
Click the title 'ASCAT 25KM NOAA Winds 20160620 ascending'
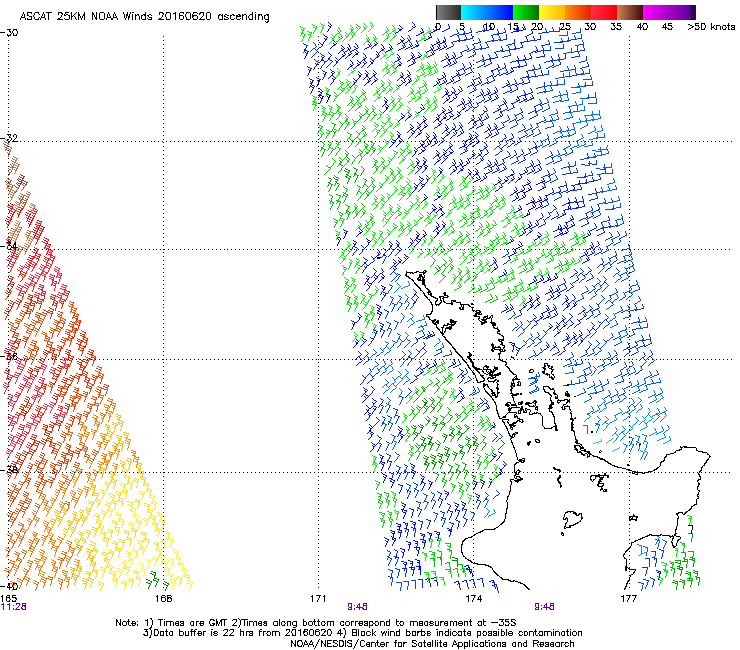(144, 17)
